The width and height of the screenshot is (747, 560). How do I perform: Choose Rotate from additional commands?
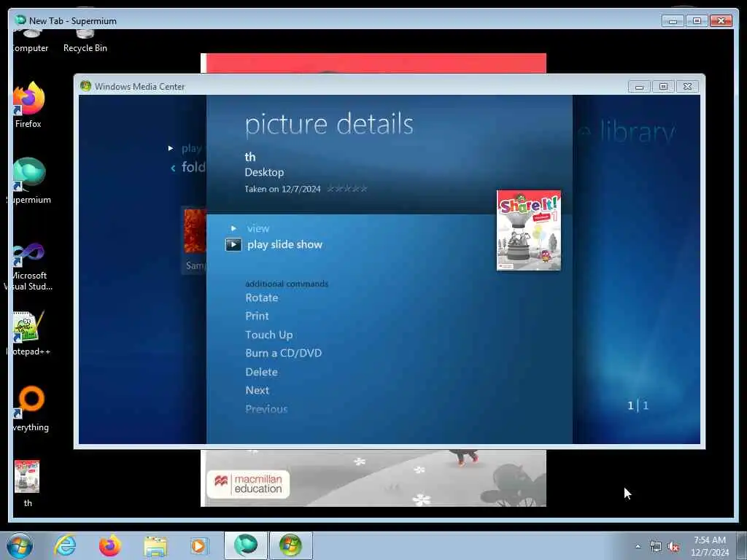coord(262,297)
